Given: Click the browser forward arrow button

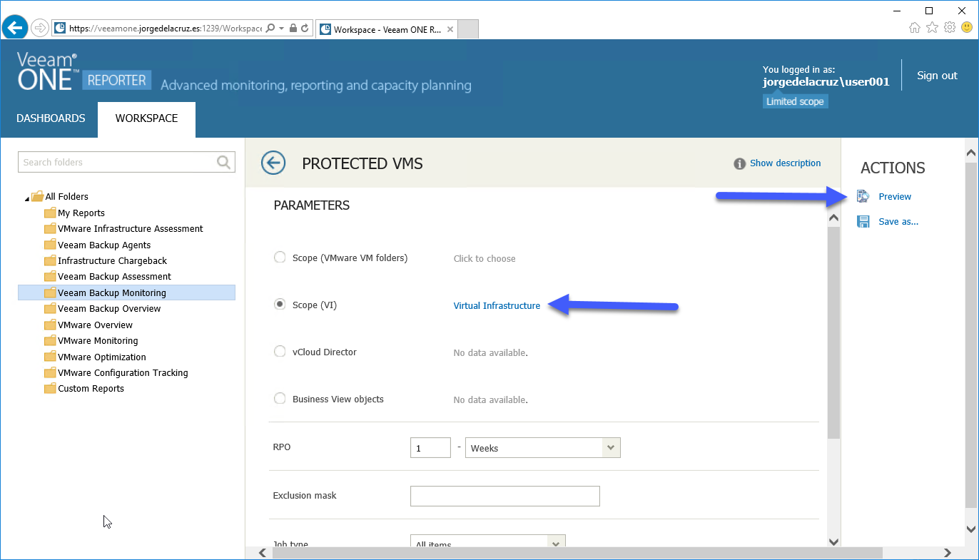Looking at the screenshot, I should point(40,29).
